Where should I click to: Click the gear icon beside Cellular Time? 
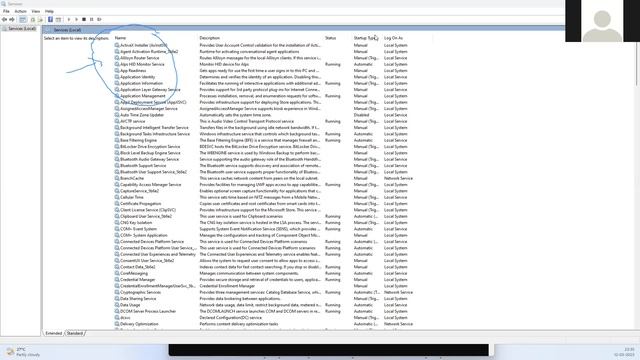[x=117, y=197]
